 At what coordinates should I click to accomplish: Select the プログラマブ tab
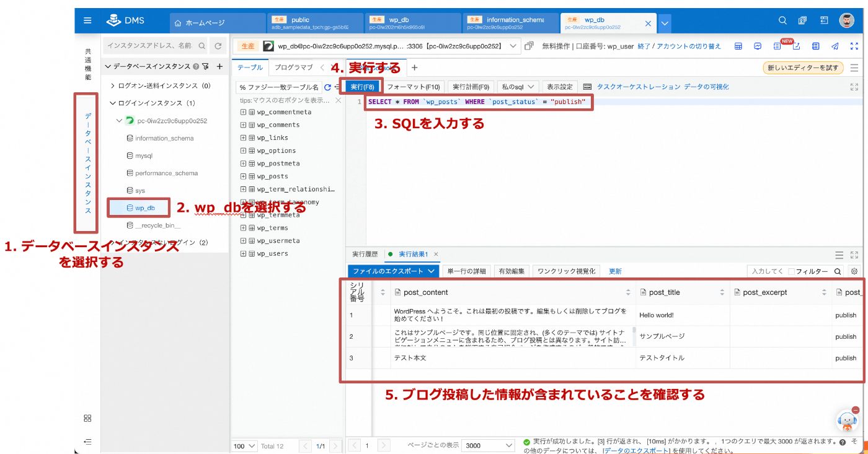click(294, 68)
